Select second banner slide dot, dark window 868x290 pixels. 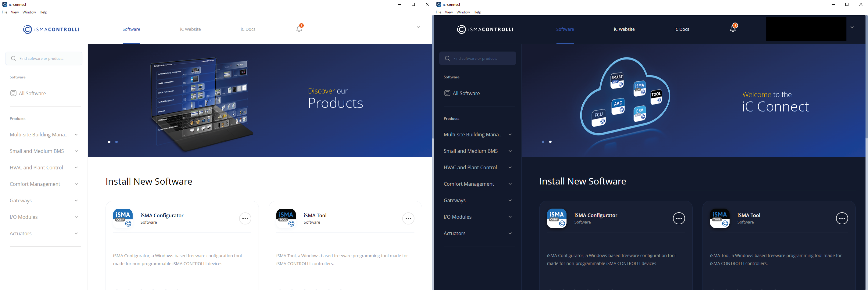click(551, 142)
